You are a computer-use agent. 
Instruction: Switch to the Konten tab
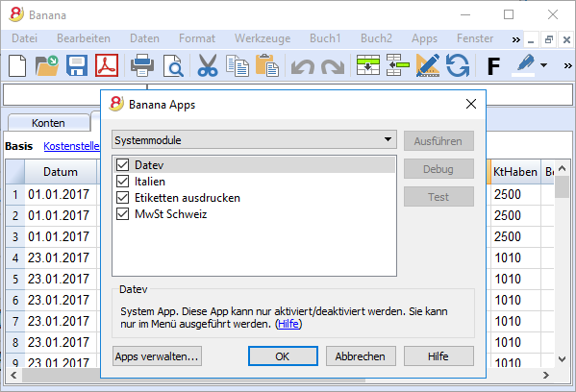48,123
